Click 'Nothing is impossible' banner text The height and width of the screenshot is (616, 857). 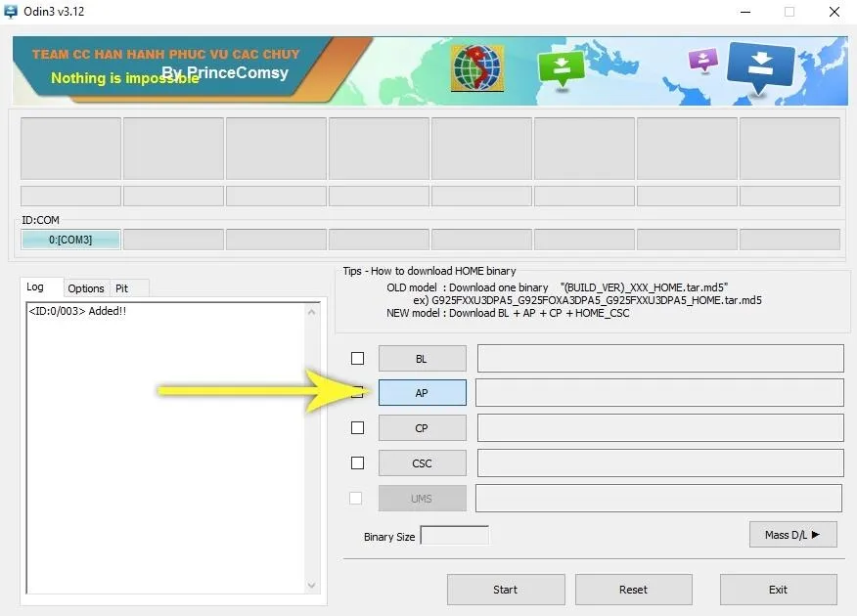point(125,78)
